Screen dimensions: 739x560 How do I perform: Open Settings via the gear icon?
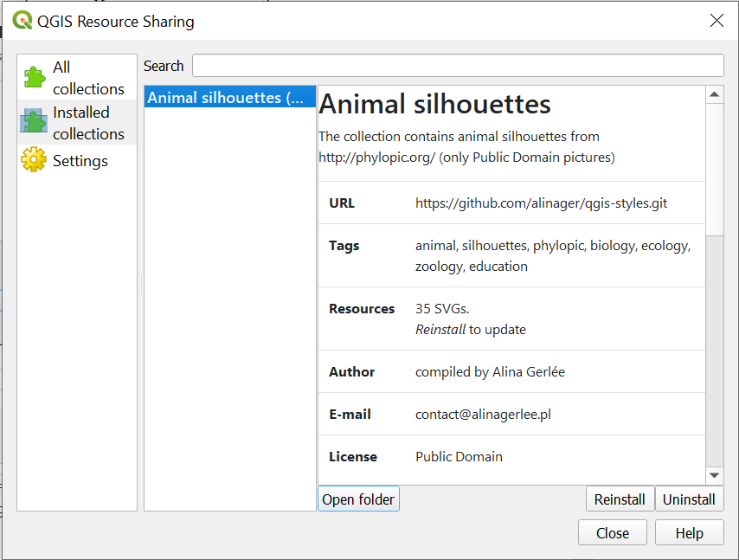[33, 160]
